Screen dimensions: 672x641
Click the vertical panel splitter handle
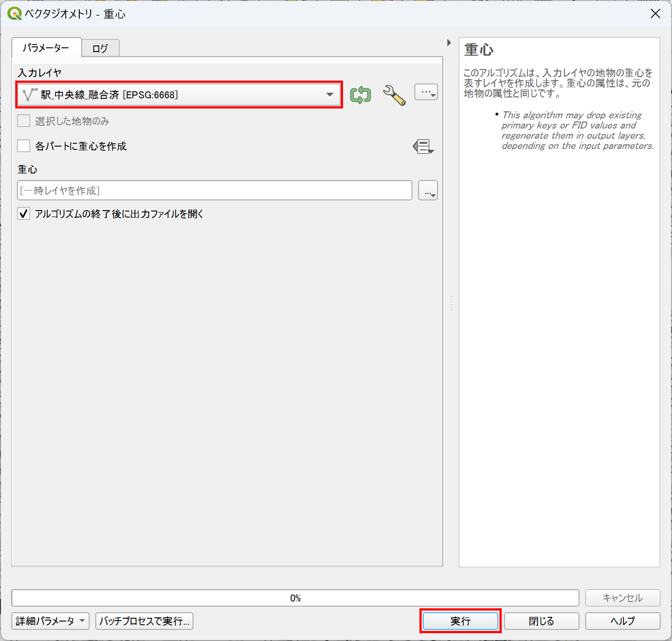(452, 303)
